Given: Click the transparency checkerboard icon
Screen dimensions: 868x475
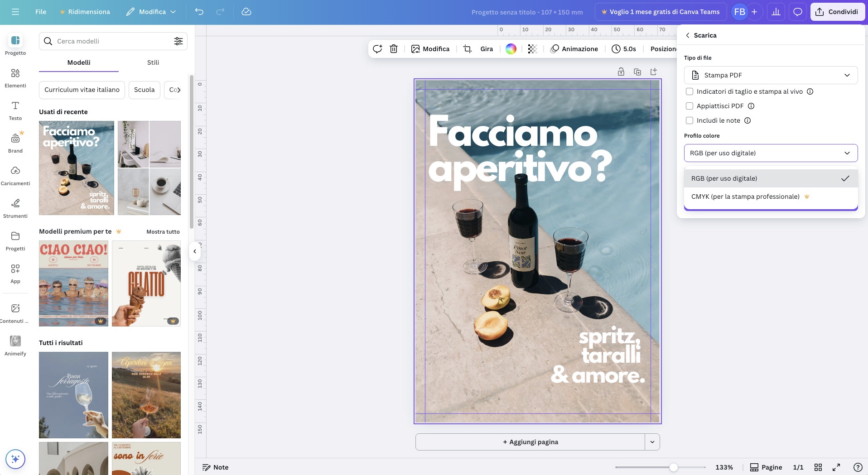Looking at the screenshot, I should (x=532, y=49).
